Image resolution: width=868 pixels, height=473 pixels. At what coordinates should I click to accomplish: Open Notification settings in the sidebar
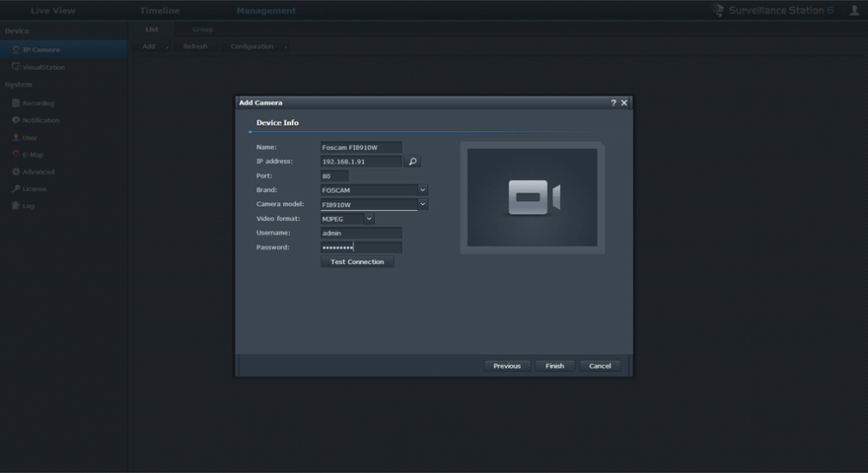pyautogui.click(x=40, y=120)
